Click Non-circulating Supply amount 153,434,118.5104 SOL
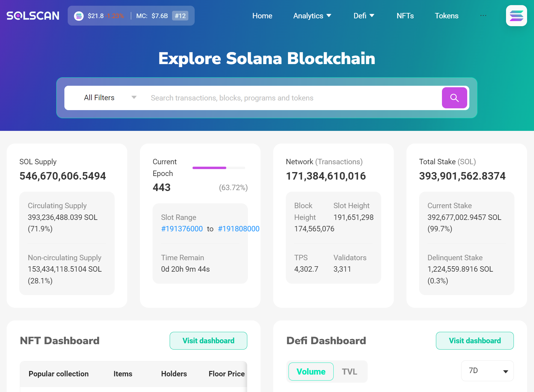Image resolution: width=534 pixels, height=392 pixels. (65, 269)
